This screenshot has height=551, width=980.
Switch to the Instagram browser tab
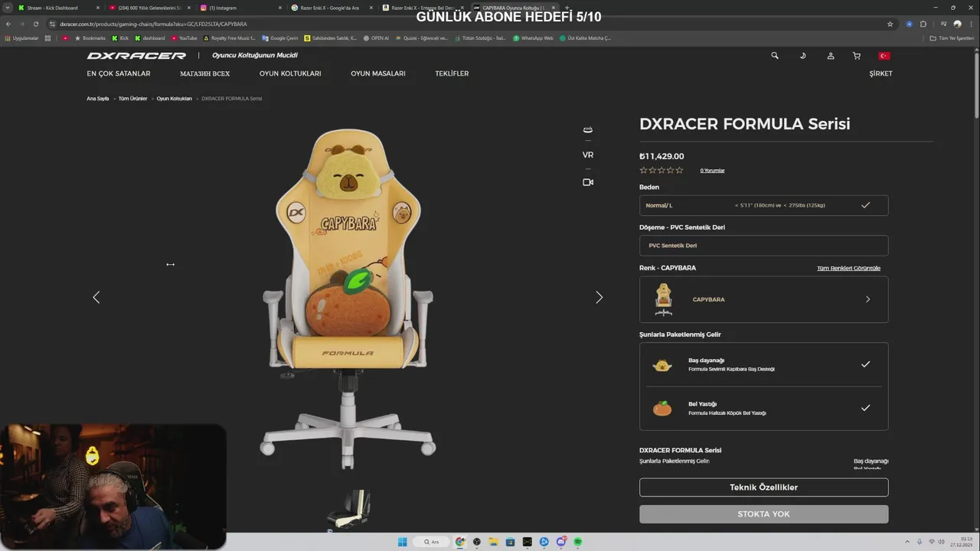tap(241, 8)
